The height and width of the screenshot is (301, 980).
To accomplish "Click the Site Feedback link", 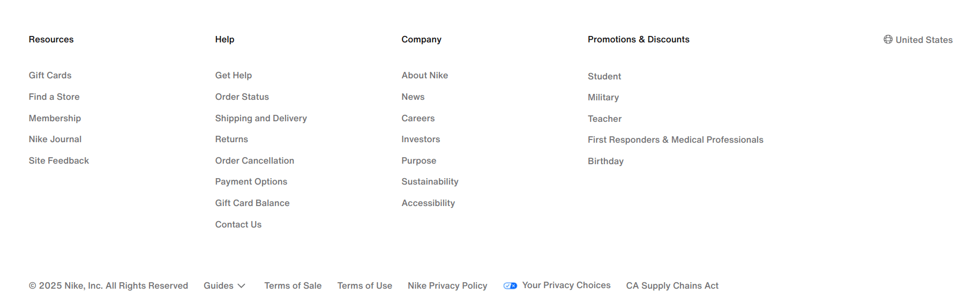I will click(x=59, y=161).
